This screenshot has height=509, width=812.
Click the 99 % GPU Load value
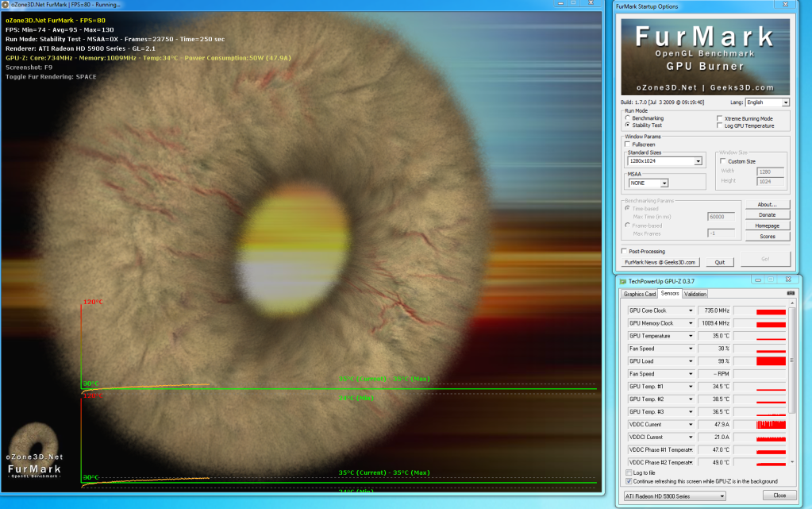click(x=714, y=361)
